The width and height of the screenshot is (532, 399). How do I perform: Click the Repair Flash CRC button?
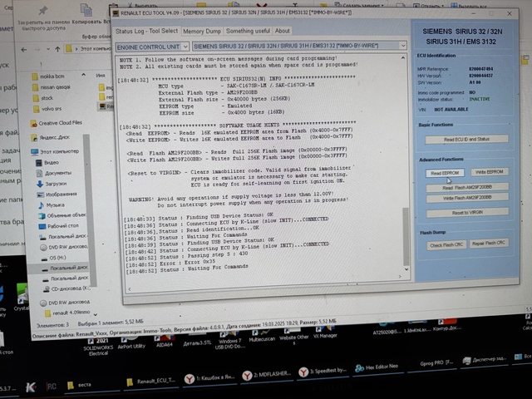489,244
